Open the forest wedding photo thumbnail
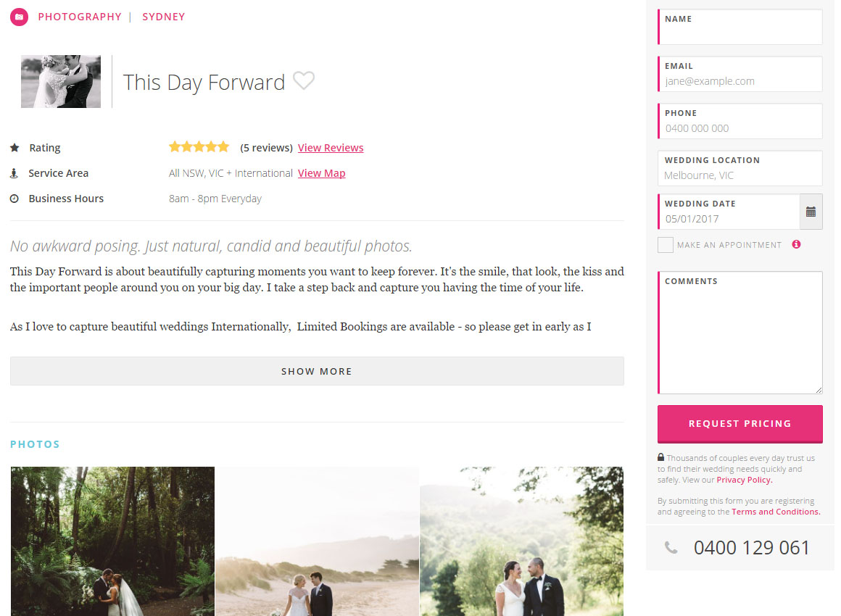This screenshot has height=616, width=841. (112, 541)
